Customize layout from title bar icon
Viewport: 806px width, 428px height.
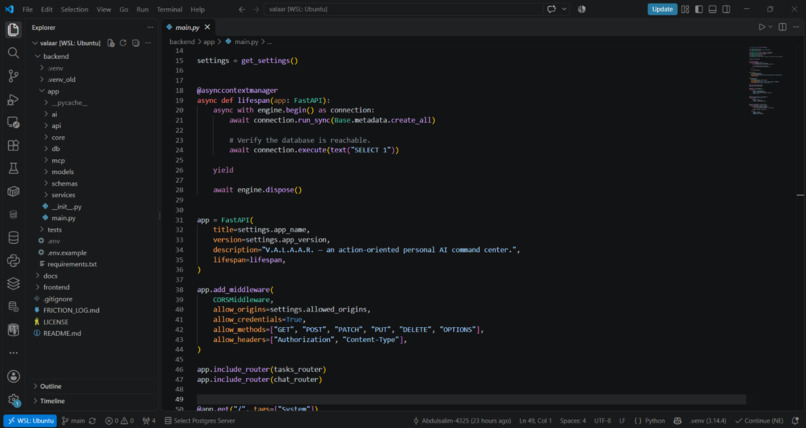[x=685, y=9]
